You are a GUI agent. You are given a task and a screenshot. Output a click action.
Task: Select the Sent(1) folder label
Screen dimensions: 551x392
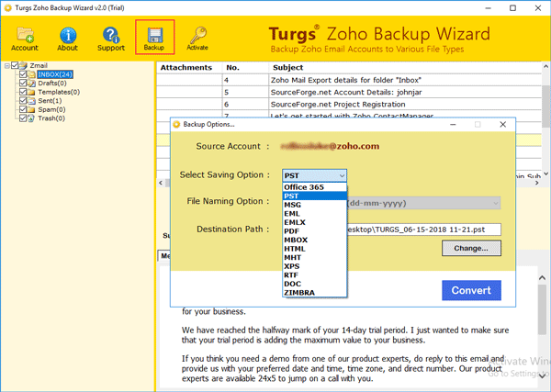click(x=50, y=100)
